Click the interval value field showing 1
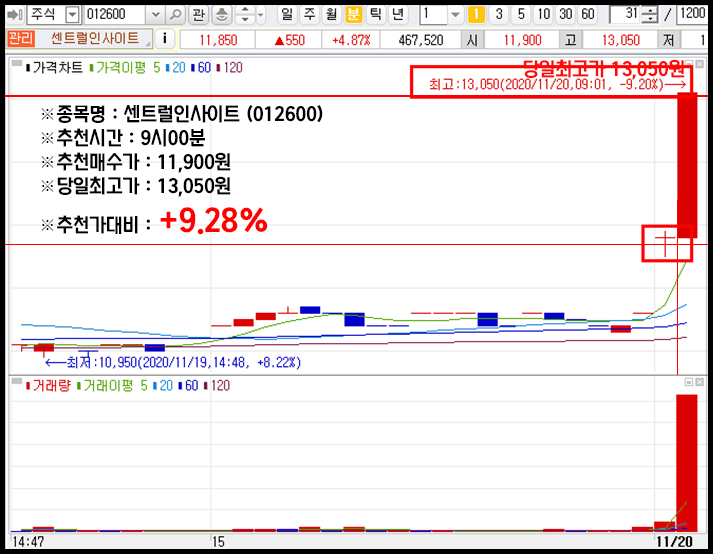This screenshot has height=554, width=713. (434, 15)
